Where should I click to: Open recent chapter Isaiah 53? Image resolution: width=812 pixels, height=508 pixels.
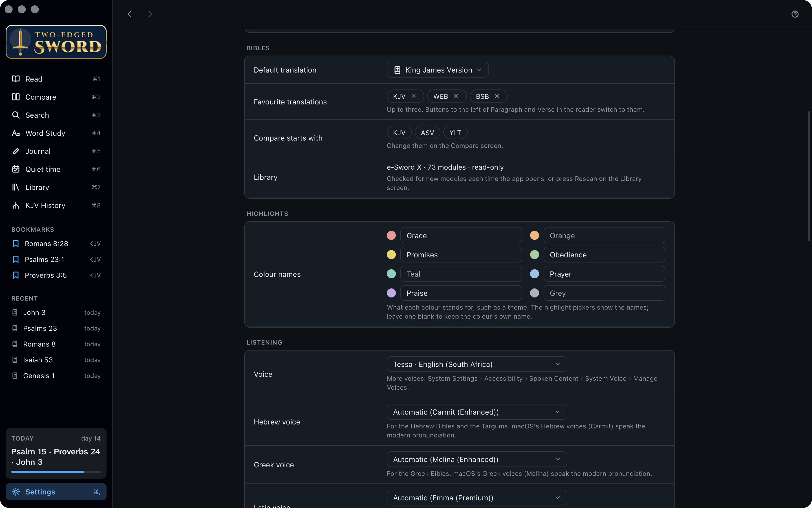click(x=56, y=360)
